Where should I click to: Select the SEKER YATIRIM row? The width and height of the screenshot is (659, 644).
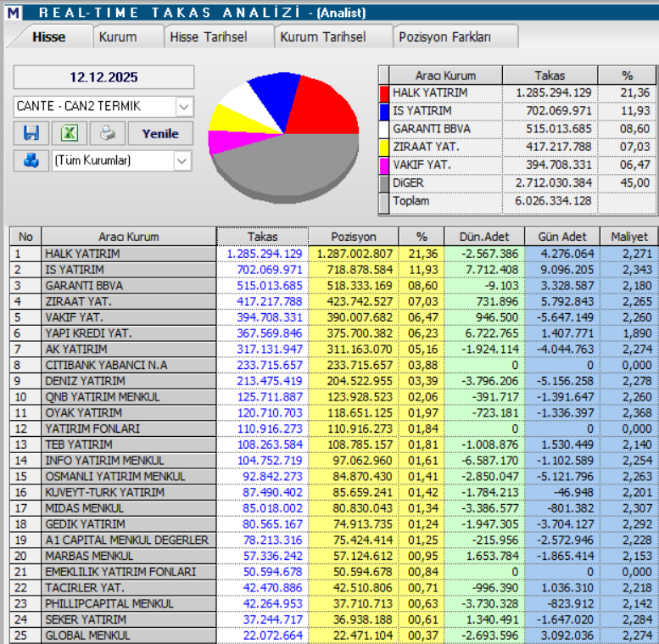tap(334, 620)
